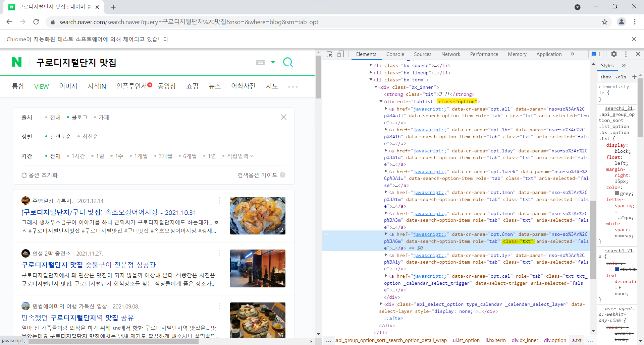Open DevTools settings gear
This screenshot has height=345, width=644.
(x=614, y=54)
